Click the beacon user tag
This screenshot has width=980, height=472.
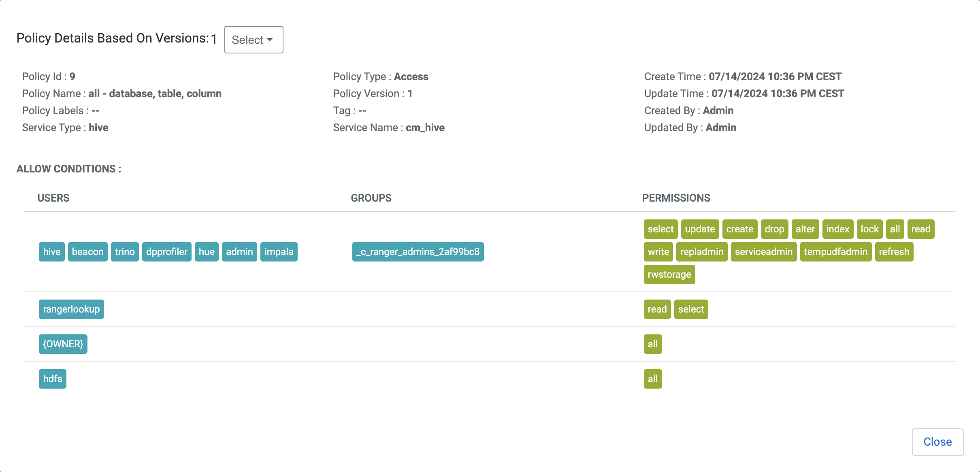(x=88, y=252)
